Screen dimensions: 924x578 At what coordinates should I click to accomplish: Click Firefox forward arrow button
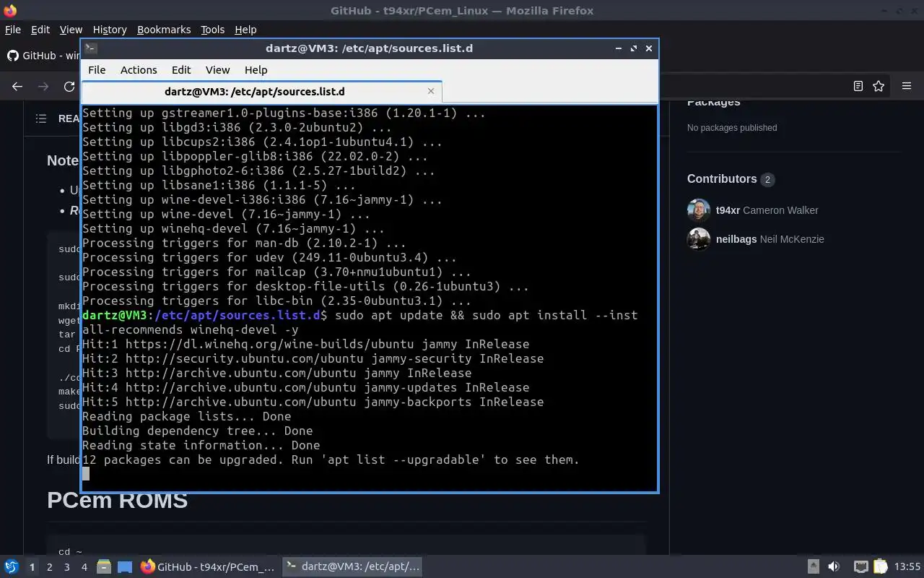pos(43,86)
